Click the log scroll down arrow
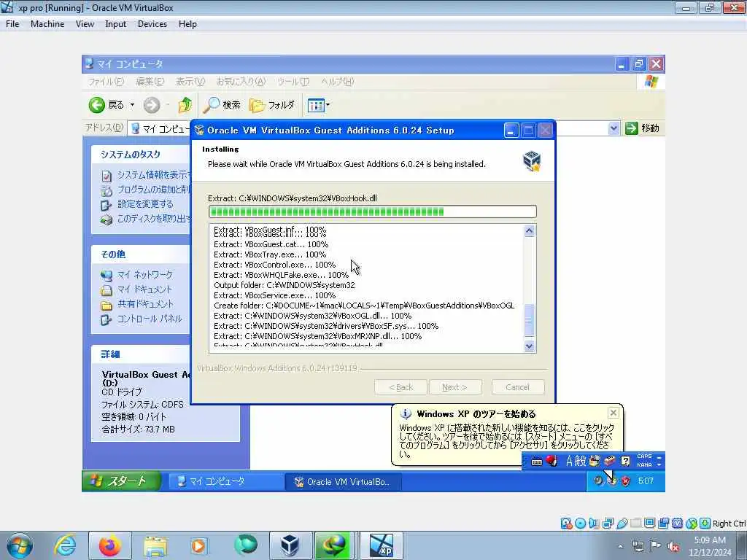Viewport: 747px width, 560px height. (530, 346)
